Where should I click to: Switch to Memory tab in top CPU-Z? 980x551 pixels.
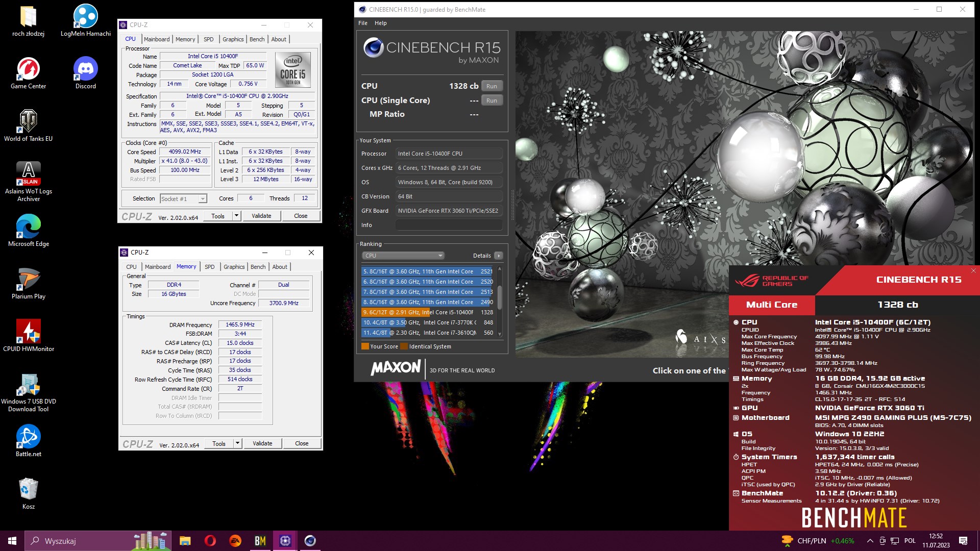[185, 39]
